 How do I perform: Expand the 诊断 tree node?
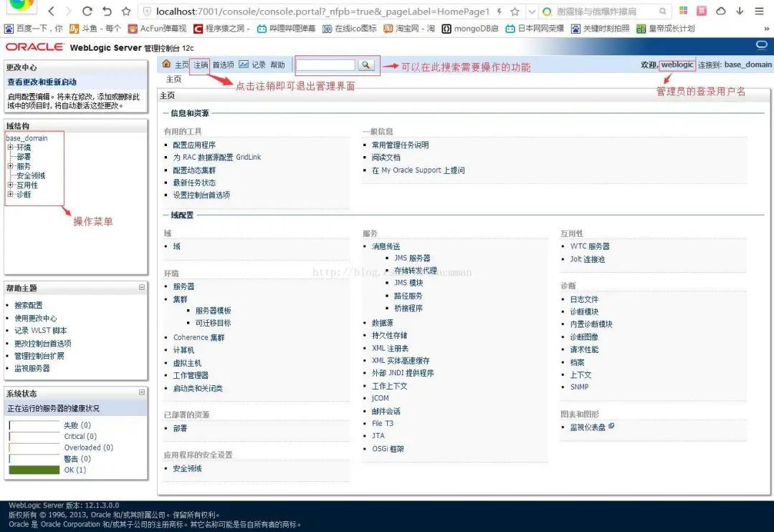[10, 194]
